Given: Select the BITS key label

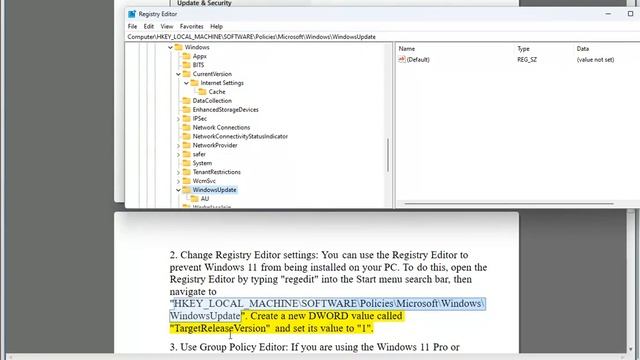Looking at the screenshot, I should tap(198, 65).
